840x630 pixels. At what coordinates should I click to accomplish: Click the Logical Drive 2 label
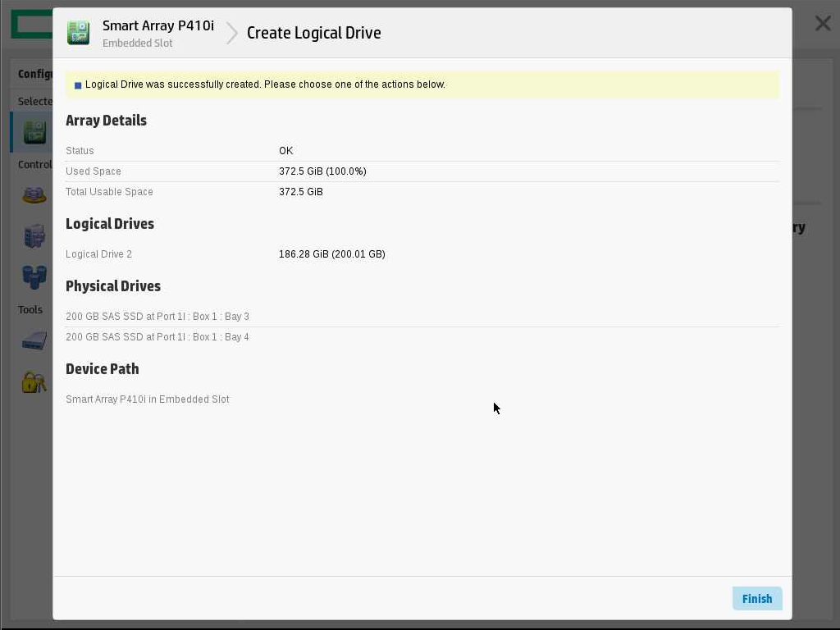[98, 254]
